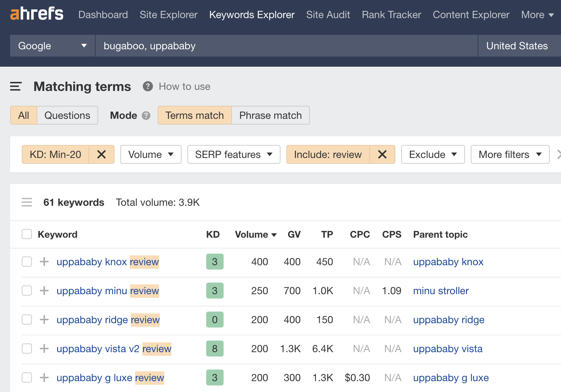The image size is (561, 392).
Task: Open the uppababy vista parent topic link
Action: coord(448,349)
